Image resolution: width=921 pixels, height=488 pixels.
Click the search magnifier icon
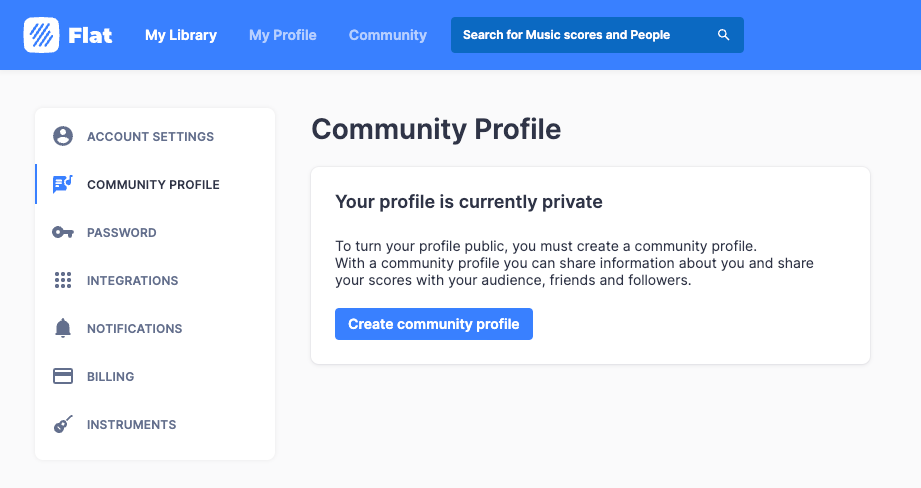[724, 35]
